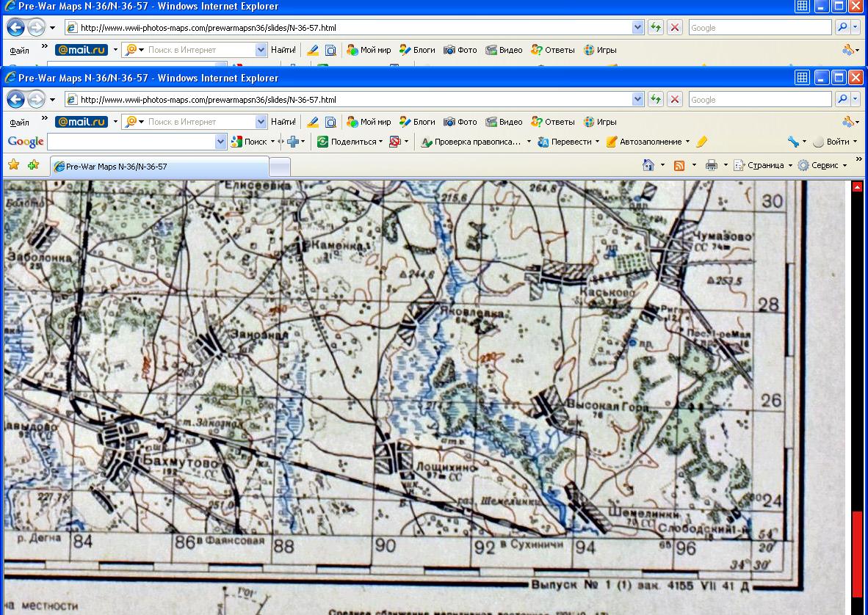Toggle the yellow highlighter on Google Toolbar

coord(701,142)
